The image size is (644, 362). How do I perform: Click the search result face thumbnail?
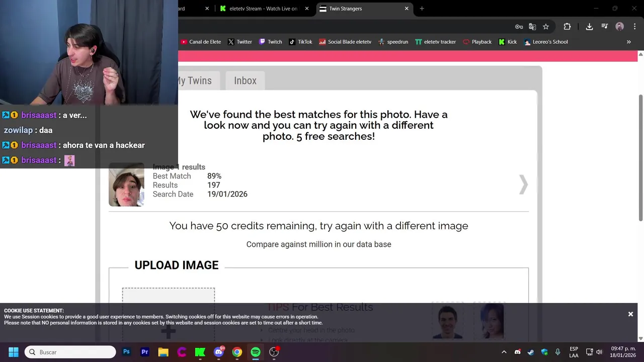point(126,185)
